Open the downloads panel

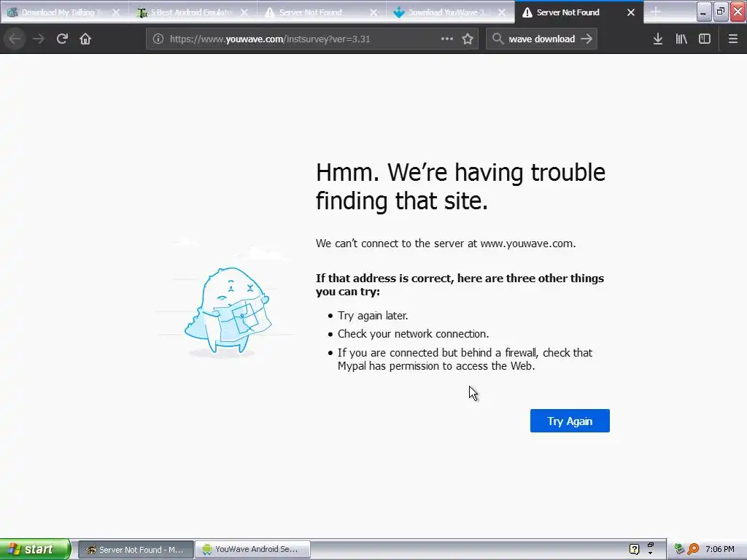coord(658,39)
